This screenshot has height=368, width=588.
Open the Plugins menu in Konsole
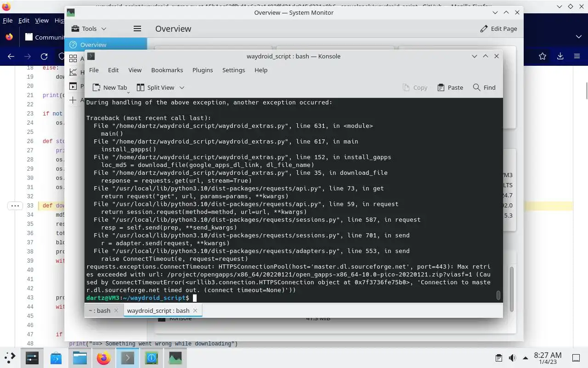[x=203, y=70]
